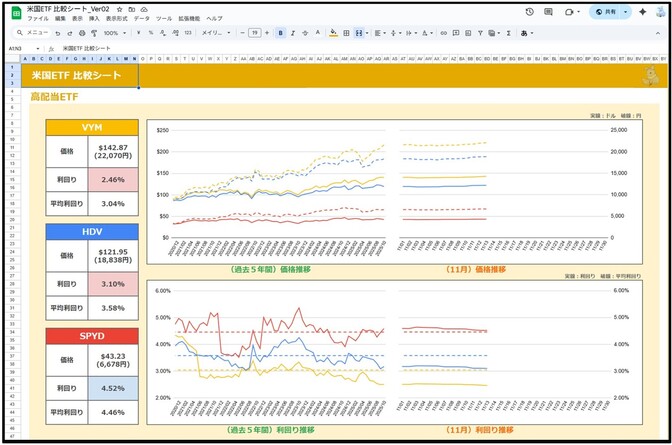Insert a comment from the toolbar
The width and height of the screenshot is (672, 445).
pos(456,33)
